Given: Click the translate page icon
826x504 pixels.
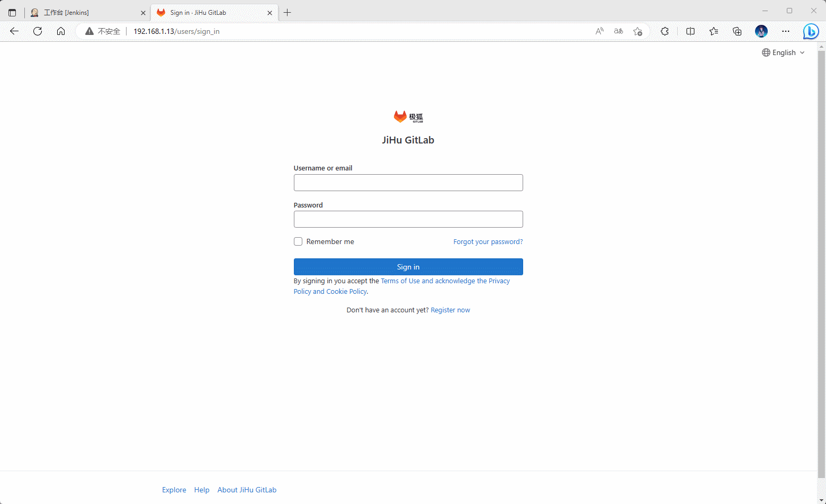Looking at the screenshot, I should tap(618, 31).
